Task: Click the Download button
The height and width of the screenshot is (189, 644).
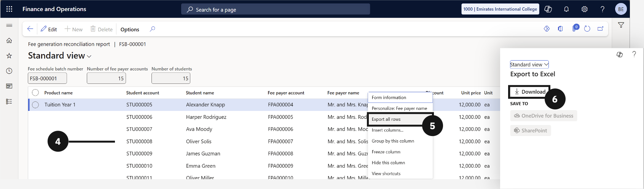Action: 529,92
